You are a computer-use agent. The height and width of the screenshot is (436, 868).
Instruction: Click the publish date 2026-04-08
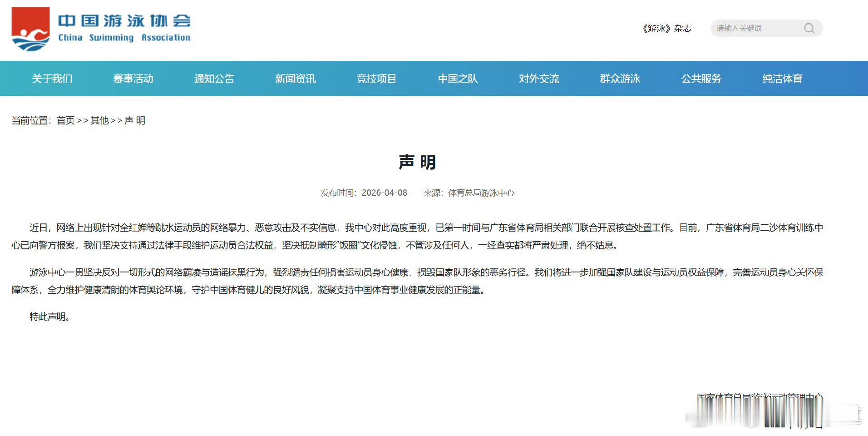click(385, 193)
